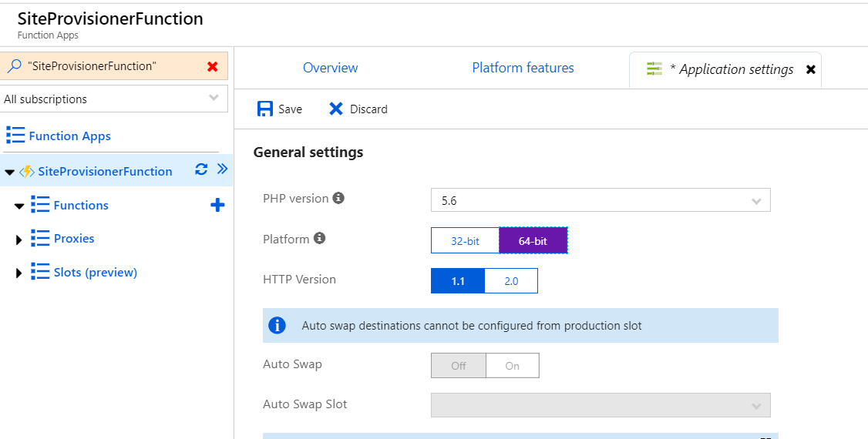This screenshot has height=439, width=868.
Task: Click the SiteProvisionerFunction search field
Action: pyautogui.click(x=108, y=66)
